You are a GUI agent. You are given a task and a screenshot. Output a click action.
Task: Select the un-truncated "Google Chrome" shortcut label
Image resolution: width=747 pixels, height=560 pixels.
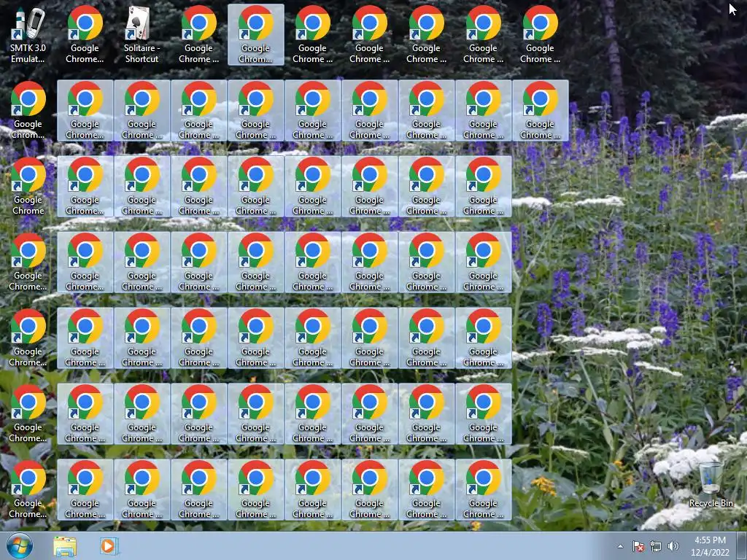click(28, 205)
